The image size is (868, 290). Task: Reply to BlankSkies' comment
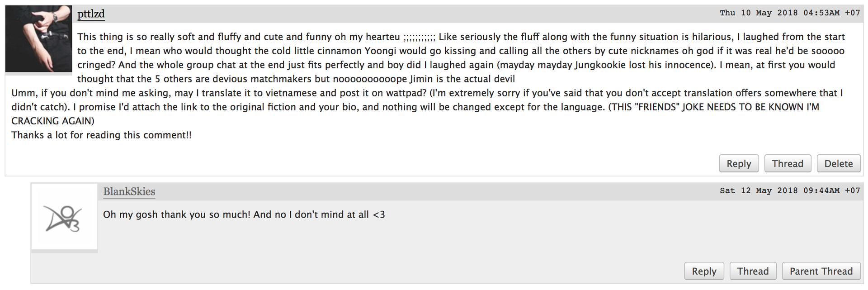(x=704, y=271)
